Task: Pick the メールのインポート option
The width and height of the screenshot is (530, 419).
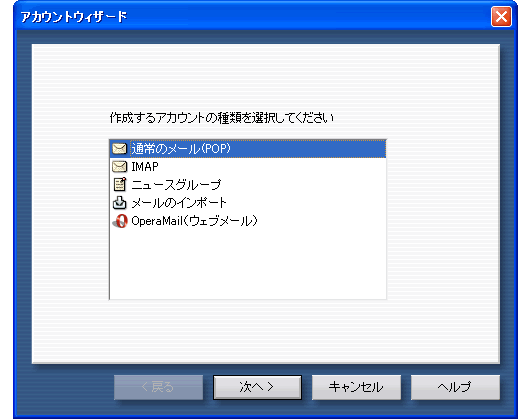Action: coord(248,203)
